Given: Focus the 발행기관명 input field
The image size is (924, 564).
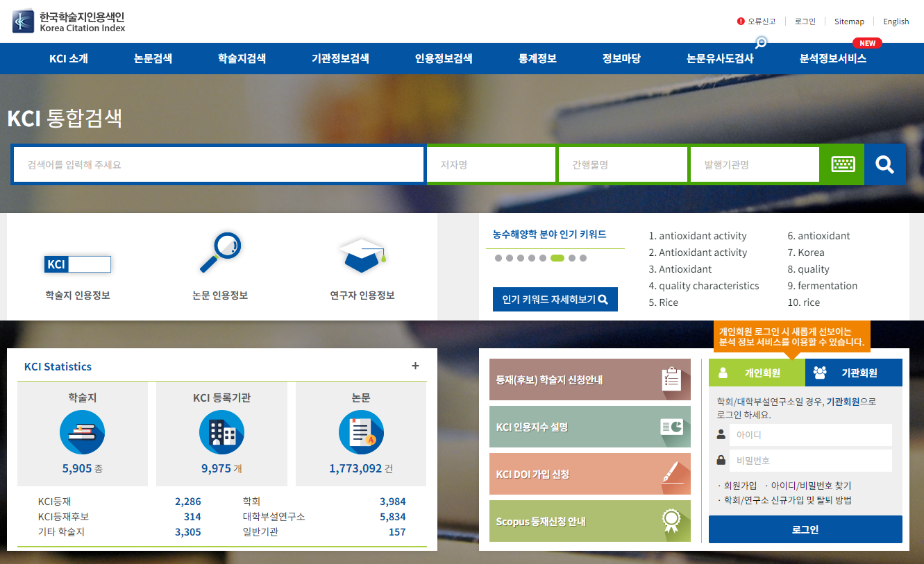Looking at the screenshot, I should coord(755,164).
